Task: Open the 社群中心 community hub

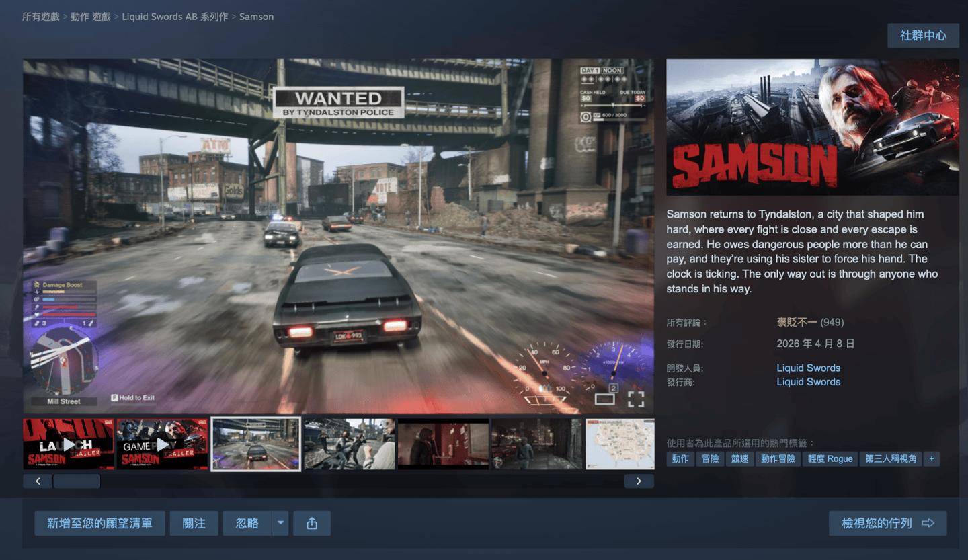Action: (x=922, y=36)
